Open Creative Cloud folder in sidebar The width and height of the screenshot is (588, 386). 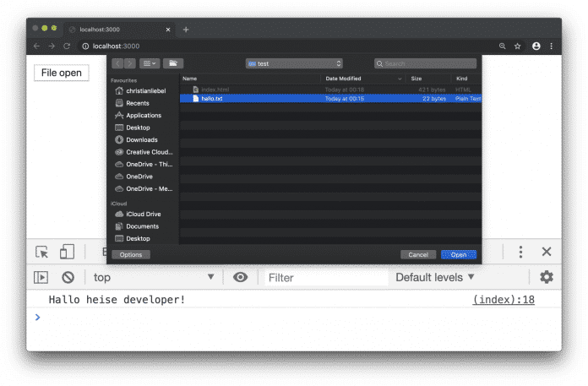pos(144,152)
